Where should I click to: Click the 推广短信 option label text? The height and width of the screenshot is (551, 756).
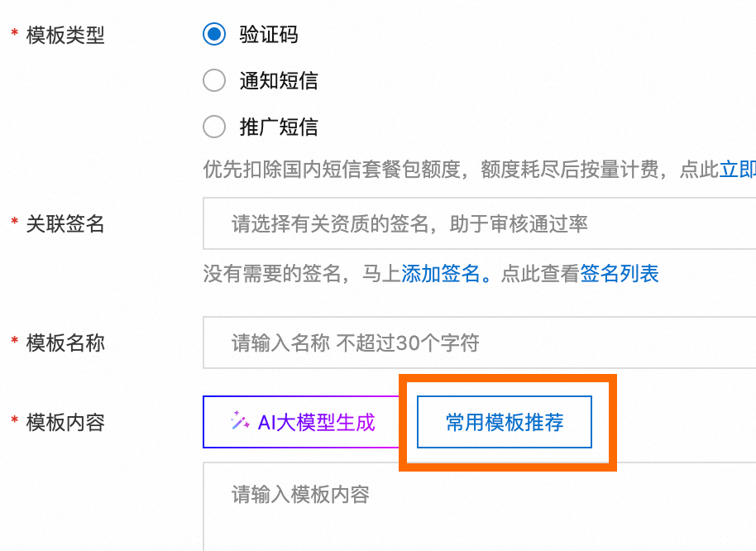(279, 127)
